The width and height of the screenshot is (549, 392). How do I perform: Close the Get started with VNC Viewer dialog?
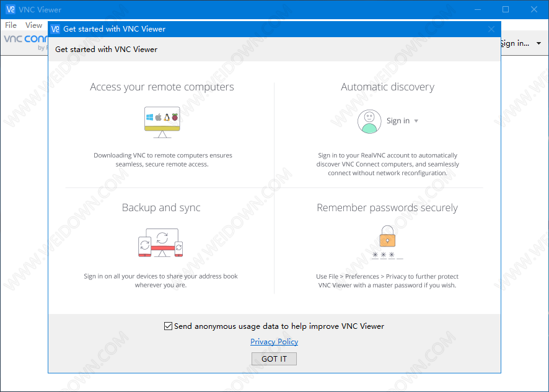(x=491, y=28)
